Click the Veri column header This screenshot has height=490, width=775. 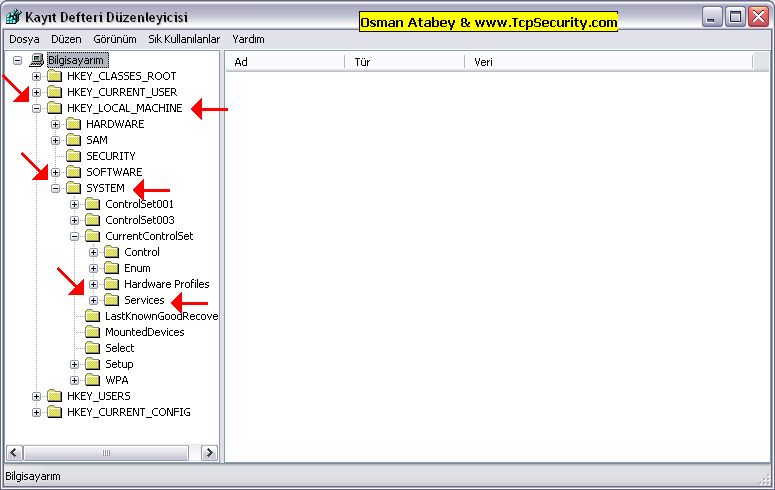(x=608, y=62)
